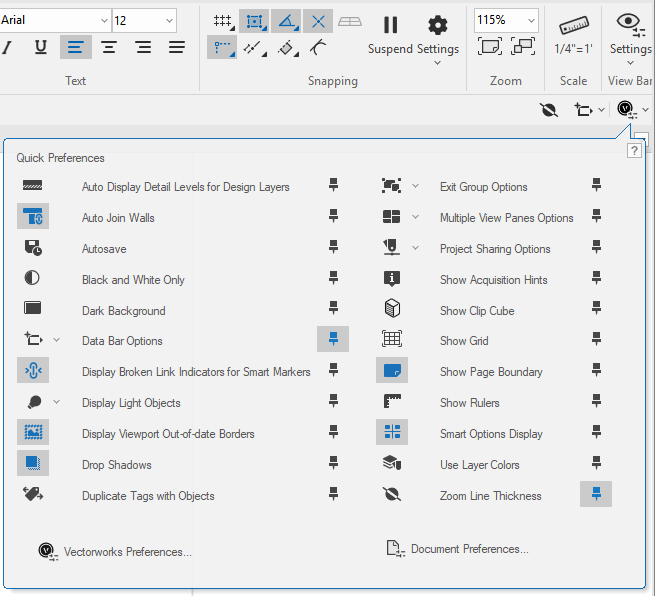Screen dimensions: 655x596
Task: Click the Data Bar Options icon
Action: pyautogui.click(x=34, y=339)
